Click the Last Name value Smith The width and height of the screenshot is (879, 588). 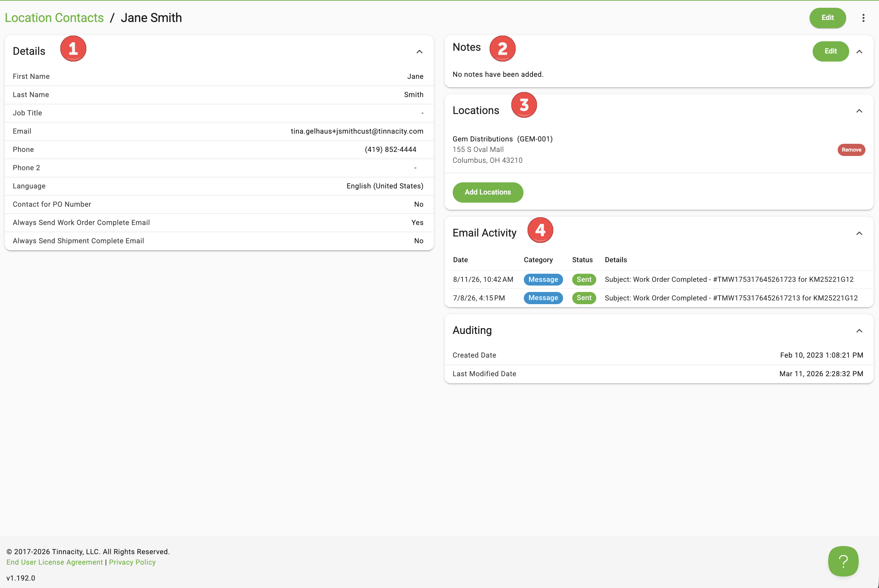point(414,95)
